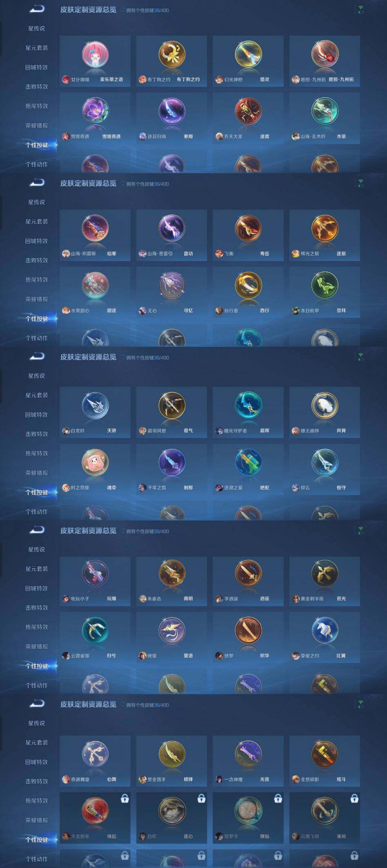The width and height of the screenshot is (387, 868).
Task: Select the 逐浪之夏 绝配 water gun icon
Action: pyautogui.click(x=248, y=462)
